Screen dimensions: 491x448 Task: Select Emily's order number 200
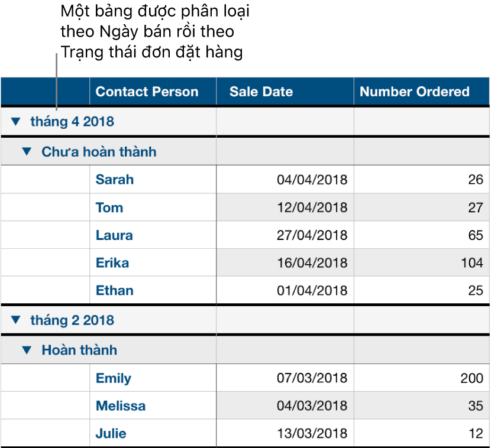(x=472, y=378)
